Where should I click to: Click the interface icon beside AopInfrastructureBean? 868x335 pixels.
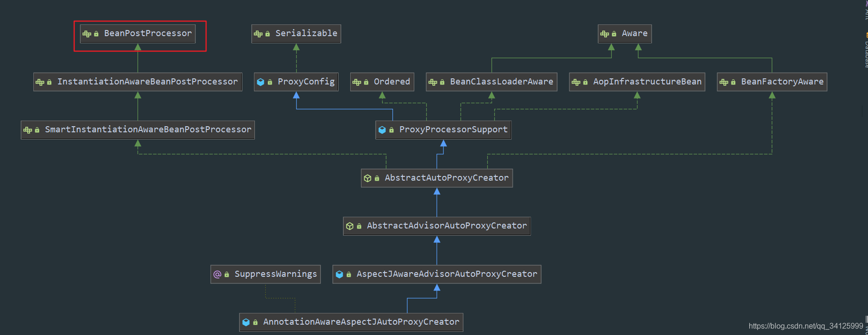coord(576,82)
